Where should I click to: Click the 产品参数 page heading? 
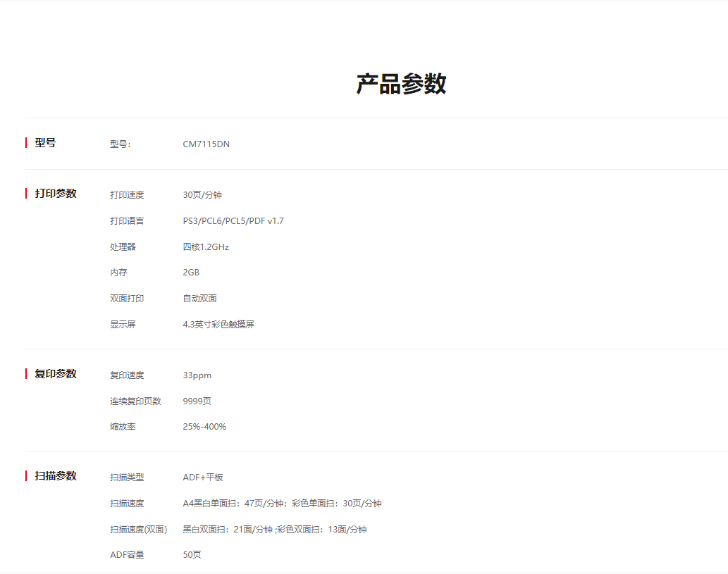point(401,84)
